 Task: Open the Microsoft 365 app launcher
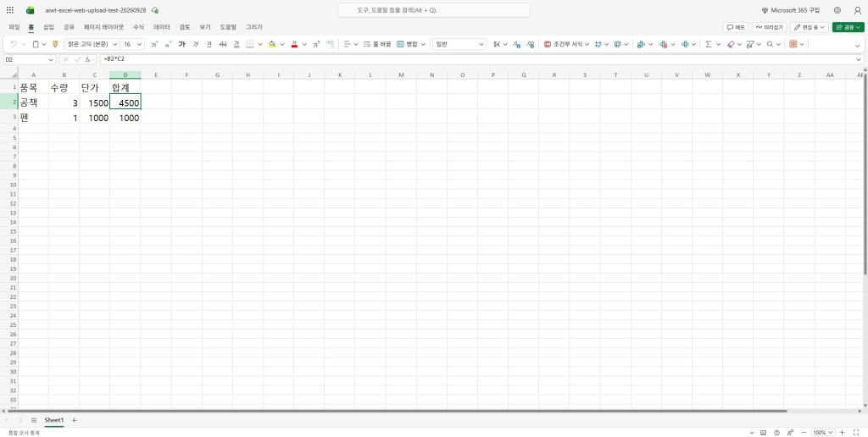pyautogui.click(x=10, y=10)
